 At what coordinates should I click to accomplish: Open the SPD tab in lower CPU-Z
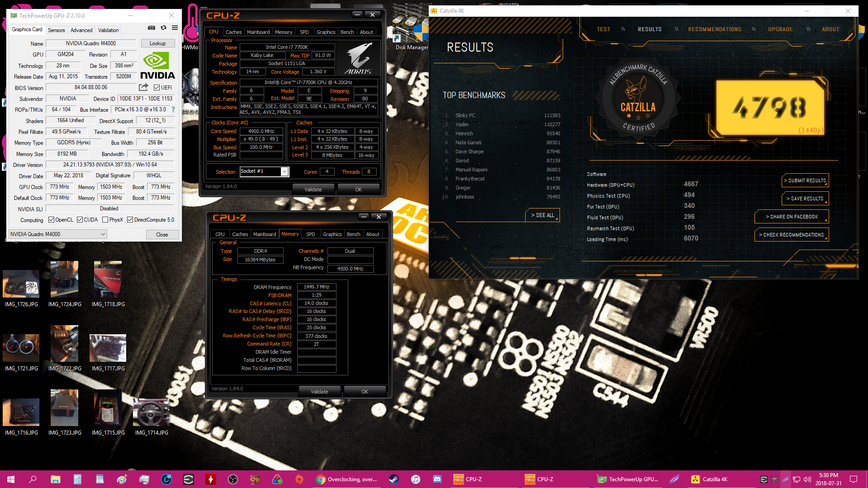pyautogui.click(x=311, y=234)
